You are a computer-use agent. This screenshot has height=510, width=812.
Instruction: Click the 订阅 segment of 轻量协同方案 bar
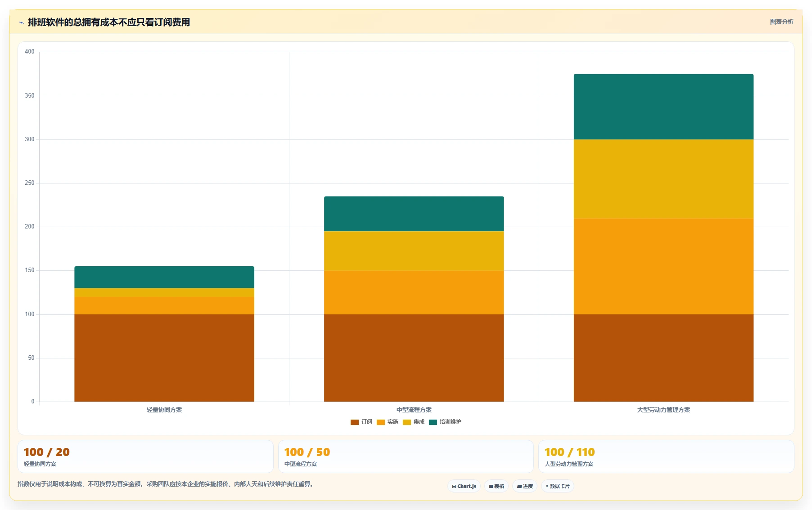click(164, 358)
